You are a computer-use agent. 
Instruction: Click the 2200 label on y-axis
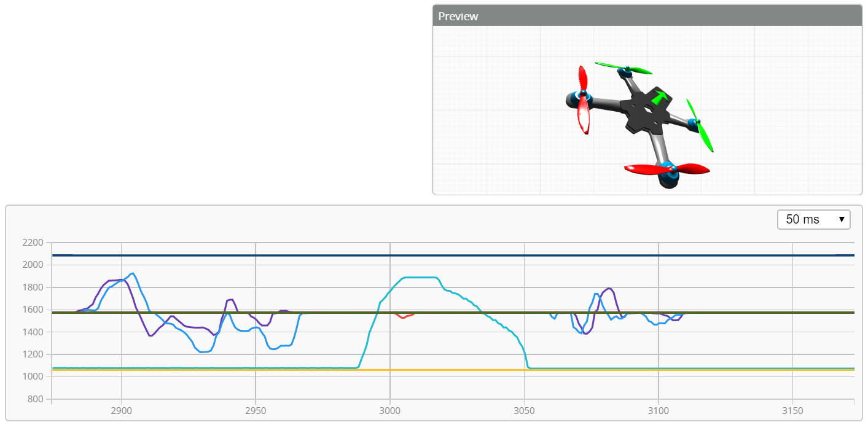click(32, 243)
